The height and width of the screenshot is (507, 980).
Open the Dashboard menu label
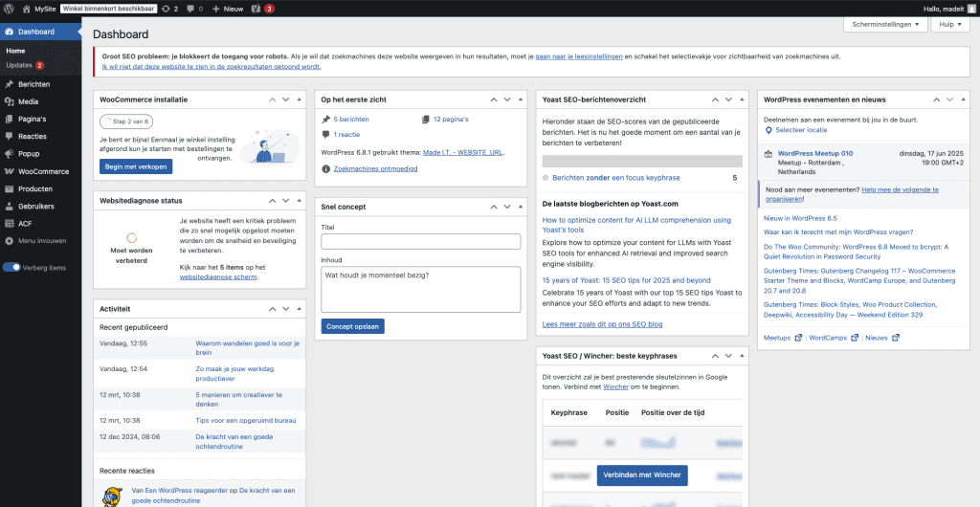(36, 32)
